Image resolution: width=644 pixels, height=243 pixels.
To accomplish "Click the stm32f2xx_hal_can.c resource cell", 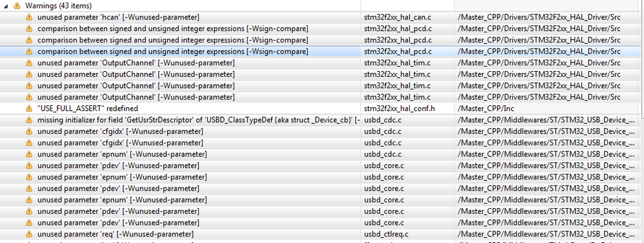I will [x=407, y=17].
